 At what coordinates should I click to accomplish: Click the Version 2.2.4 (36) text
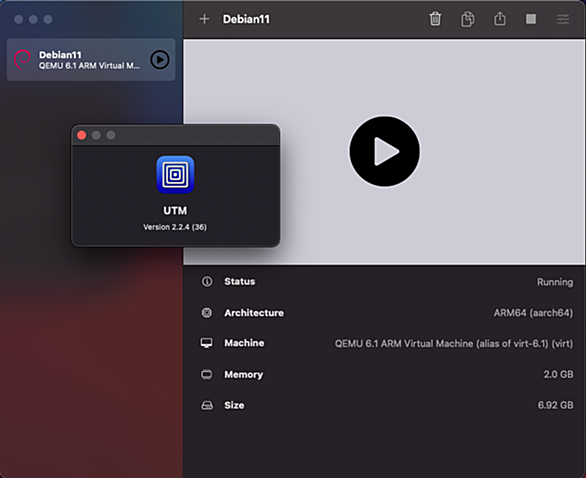point(175,227)
